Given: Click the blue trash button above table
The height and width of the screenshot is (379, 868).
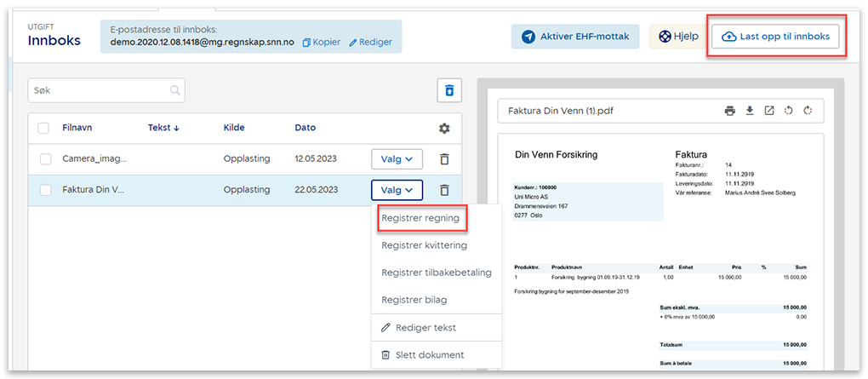Looking at the screenshot, I should pos(449,90).
